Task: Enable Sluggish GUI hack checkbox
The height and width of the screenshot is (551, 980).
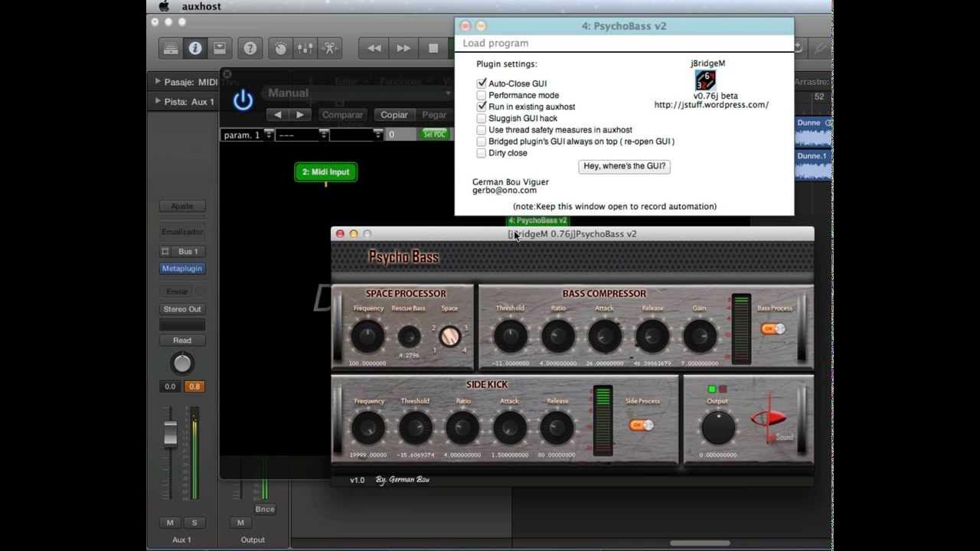Action: click(x=482, y=118)
